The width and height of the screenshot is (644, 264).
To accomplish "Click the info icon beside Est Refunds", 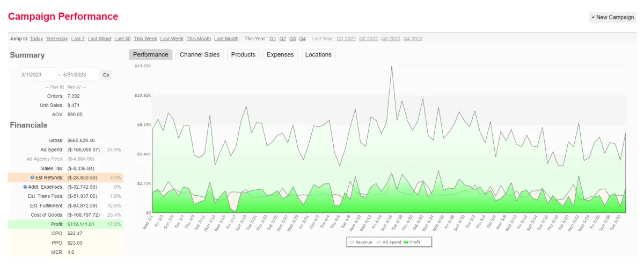I will tap(33, 177).
